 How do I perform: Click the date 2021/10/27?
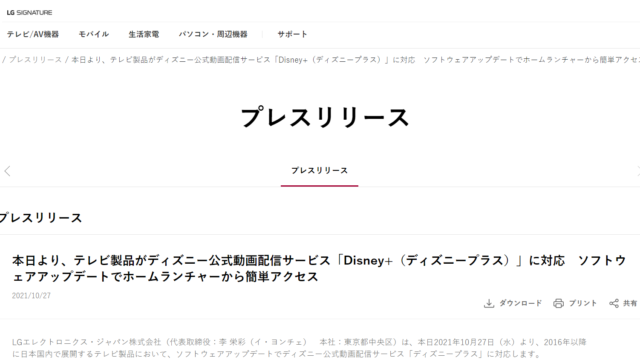(31, 296)
